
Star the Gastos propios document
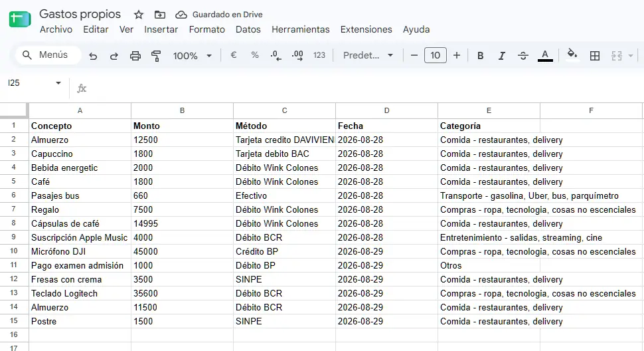coord(139,15)
